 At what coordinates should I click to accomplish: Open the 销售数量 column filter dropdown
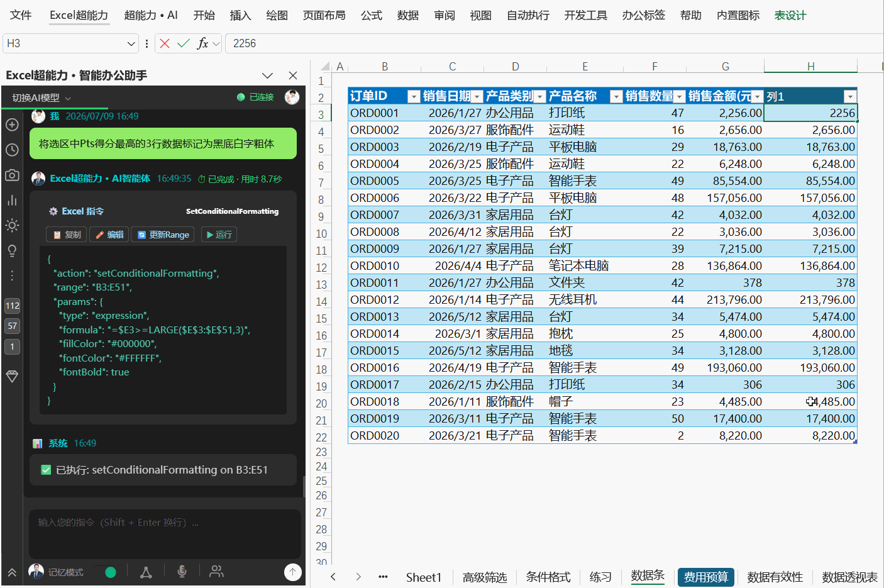[680, 96]
